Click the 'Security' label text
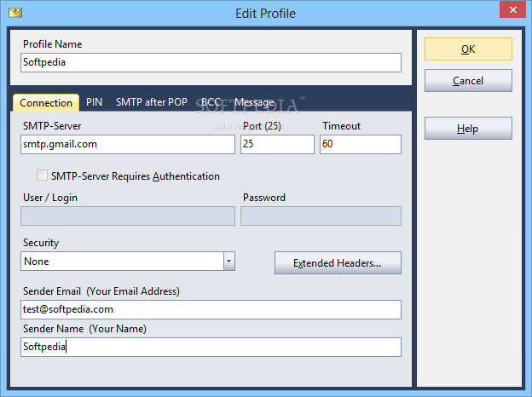 coord(41,243)
